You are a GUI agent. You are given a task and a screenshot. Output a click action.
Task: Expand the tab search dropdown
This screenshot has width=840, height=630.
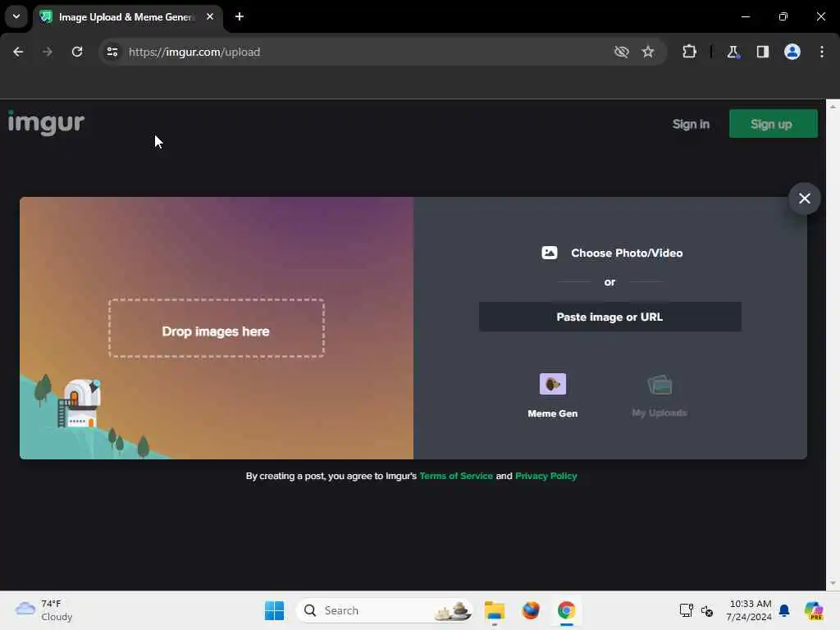pos(16,16)
